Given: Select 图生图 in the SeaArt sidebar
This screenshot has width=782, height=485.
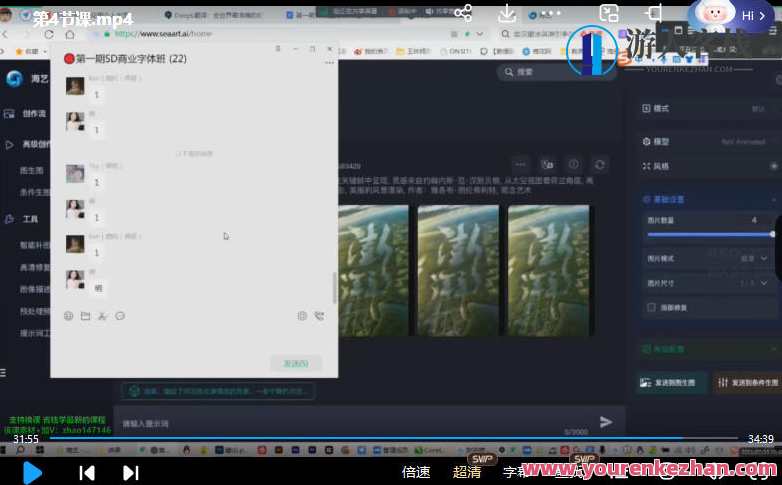Looking at the screenshot, I should (x=31, y=171).
